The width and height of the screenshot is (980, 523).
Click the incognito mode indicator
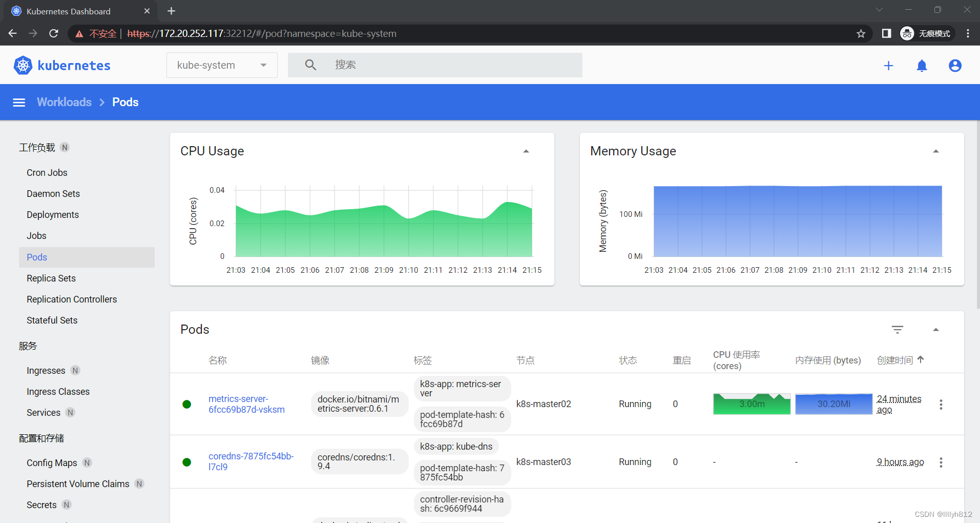click(927, 34)
